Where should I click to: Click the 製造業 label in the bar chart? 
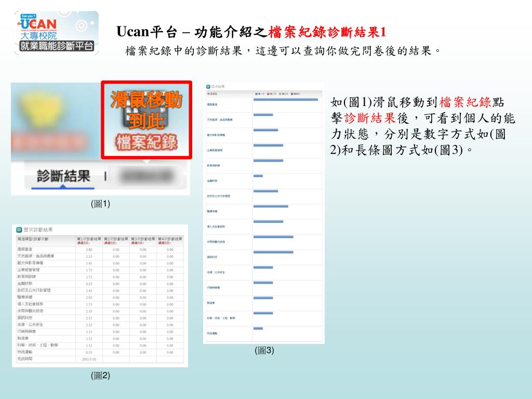(211, 303)
